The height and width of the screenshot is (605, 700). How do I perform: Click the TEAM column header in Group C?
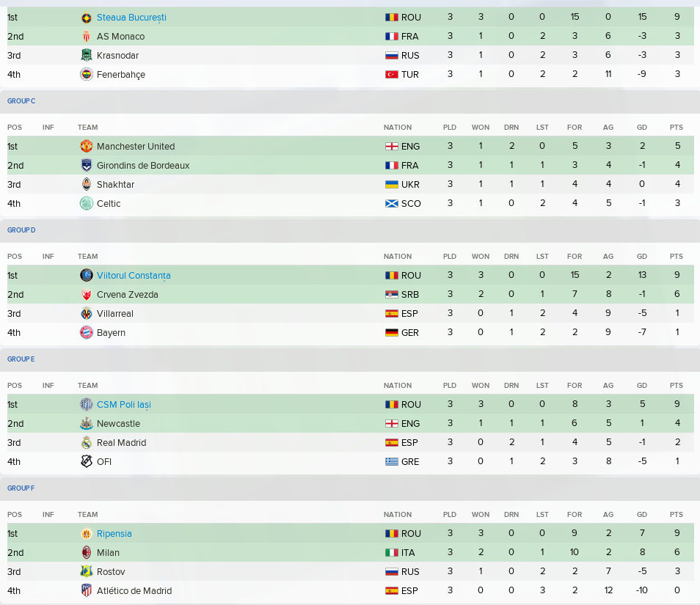tap(87, 128)
